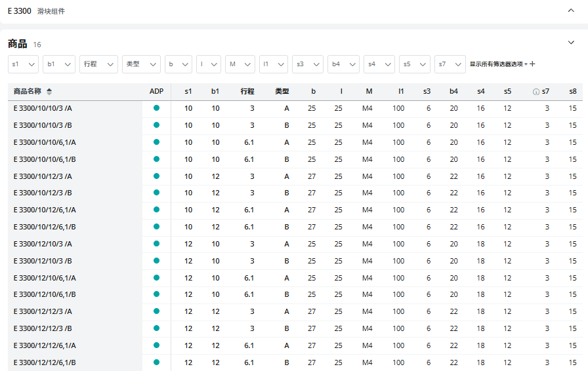This screenshot has height=371, width=588.
Task: Open the 类型 filter dropdown
Action: [142, 64]
